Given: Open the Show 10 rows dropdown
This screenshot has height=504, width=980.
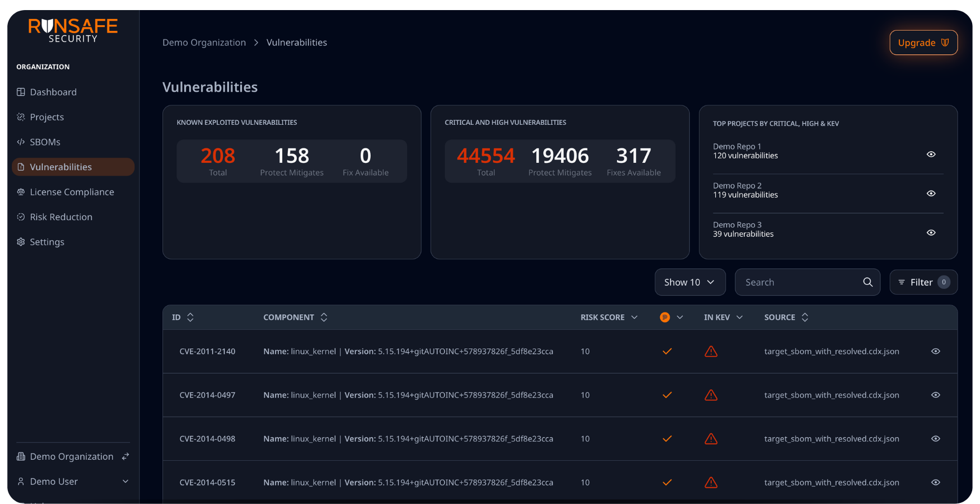Looking at the screenshot, I should point(690,282).
